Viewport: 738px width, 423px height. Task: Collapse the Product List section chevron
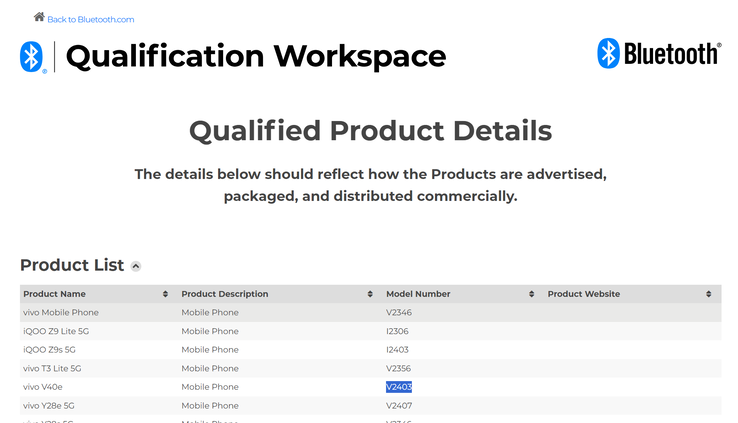[136, 266]
